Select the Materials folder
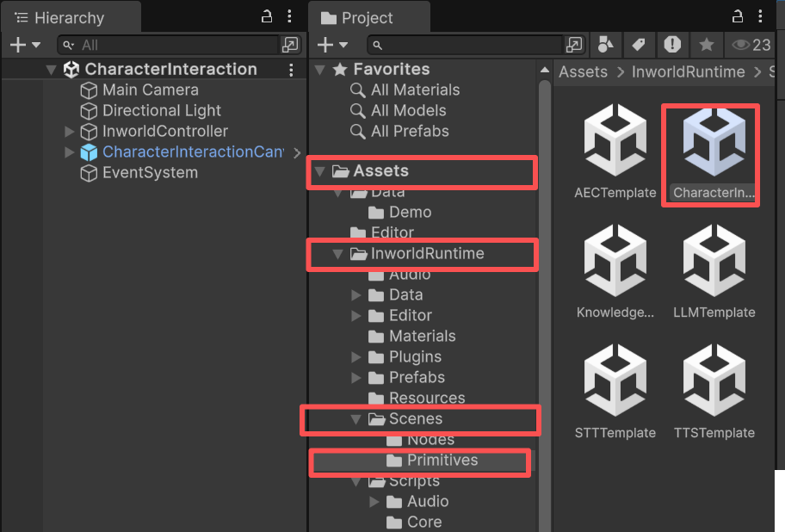The width and height of the screenshot is (785, 532). coord(412,337)
